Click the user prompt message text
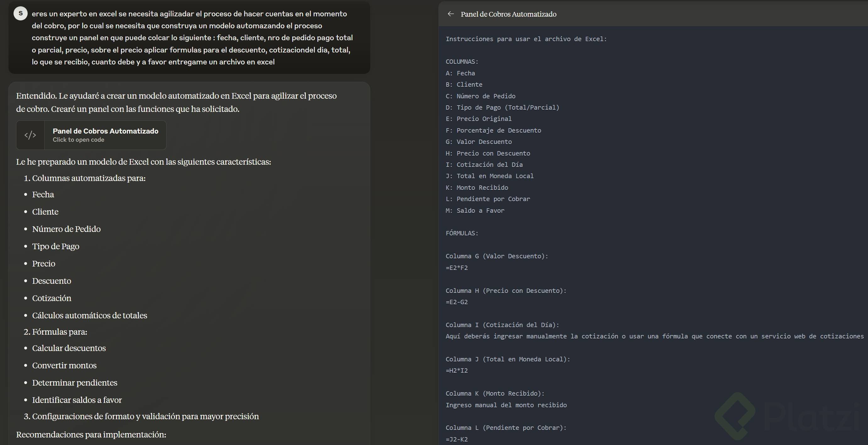Image resolution: width=868 pixels, height=445 pixels. [x=192, y=38]
